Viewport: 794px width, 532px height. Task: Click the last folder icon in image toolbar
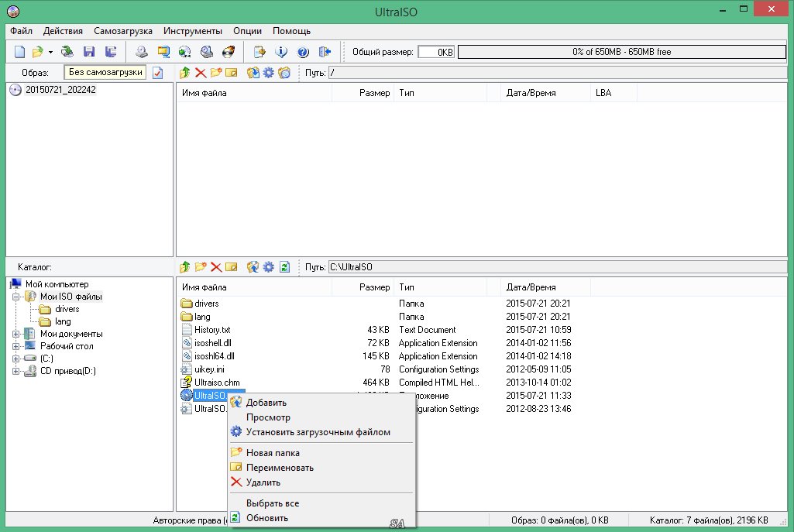click(284, 73)
